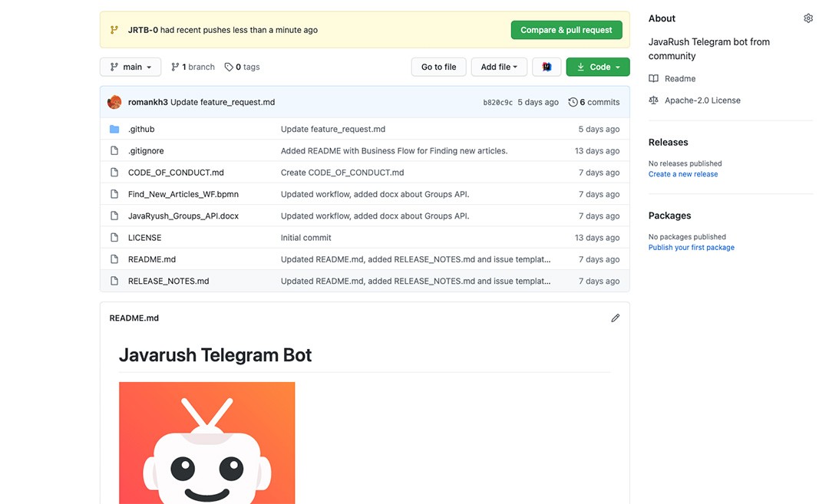Image resolution: width=829 pixels, height=504 pixels.
Task: Open the Packages heading link
Action: pyautogui.click(x=670, y=216)
